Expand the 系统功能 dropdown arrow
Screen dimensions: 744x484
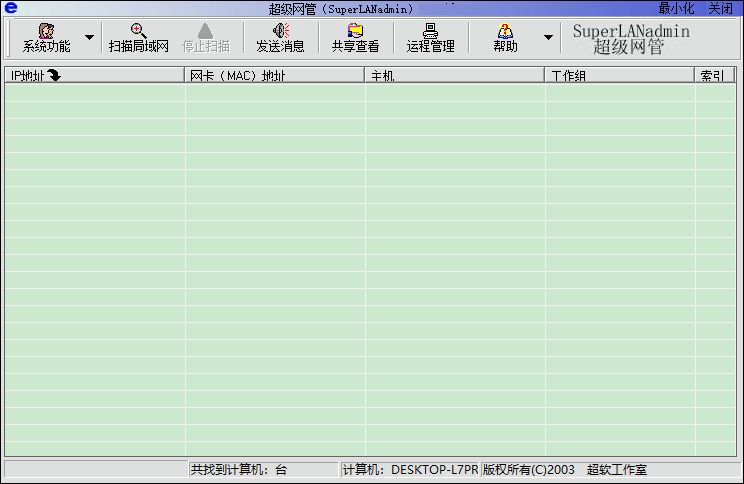coord(89,37)
